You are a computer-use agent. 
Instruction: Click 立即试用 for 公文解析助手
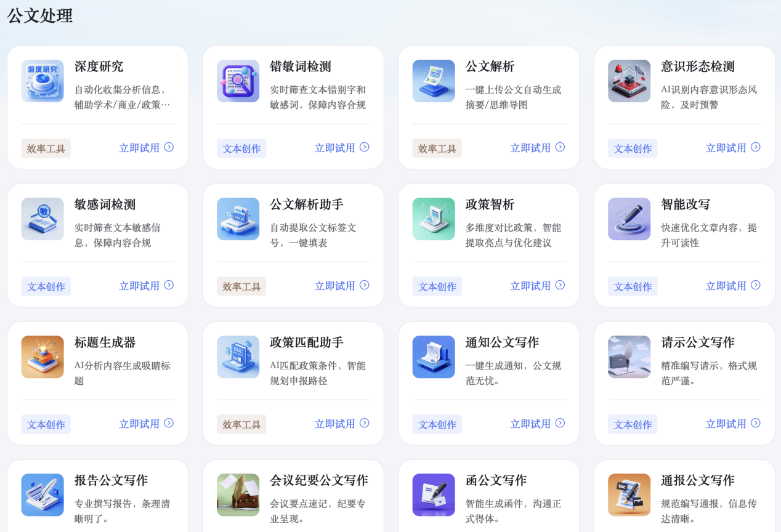341,286
